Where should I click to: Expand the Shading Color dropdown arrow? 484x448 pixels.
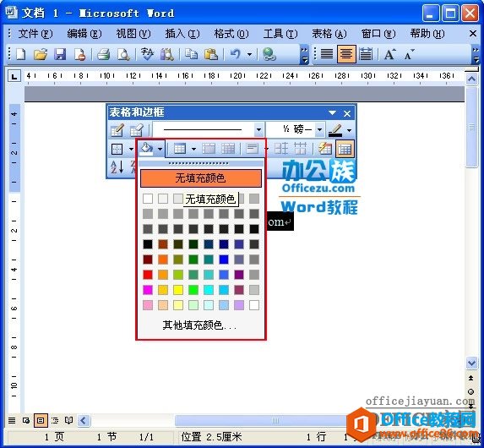[x=160, y=149]
